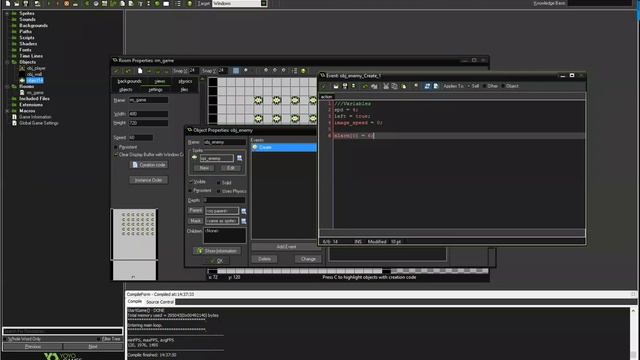640x360 pixels.
Task: Collapse the Rooms folder in resource tree
Action: click(7, 87)
